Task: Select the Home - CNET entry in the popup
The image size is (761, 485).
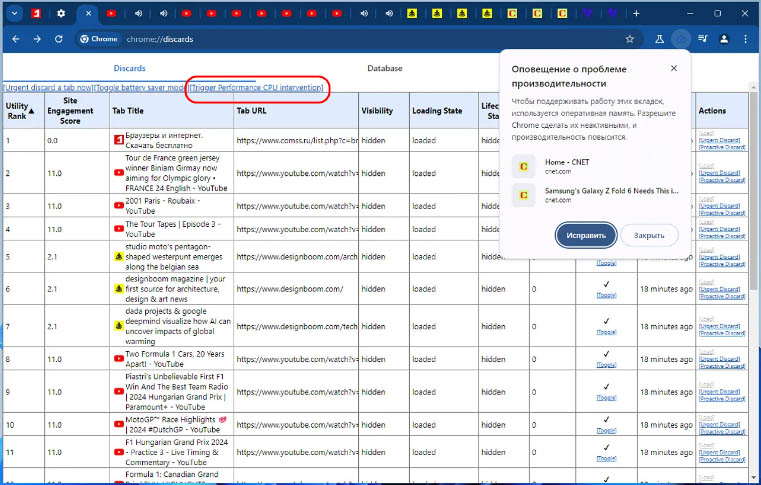Action: (596, 166)
